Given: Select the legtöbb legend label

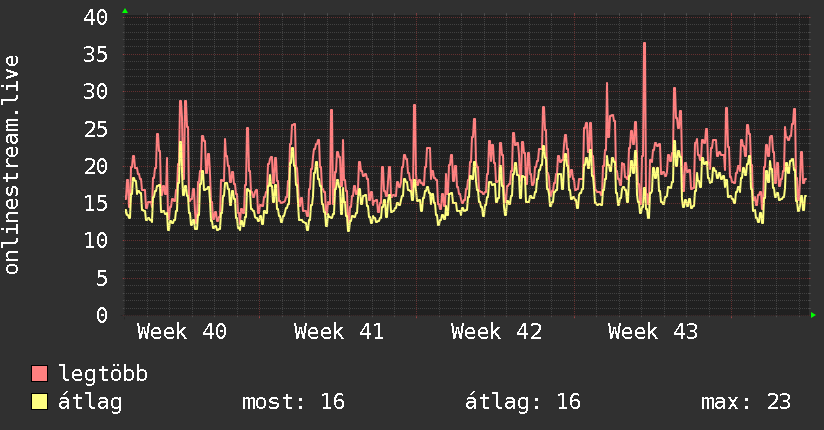Looking at the screenshot, I should pyautogui.click(x=103, y=374).
